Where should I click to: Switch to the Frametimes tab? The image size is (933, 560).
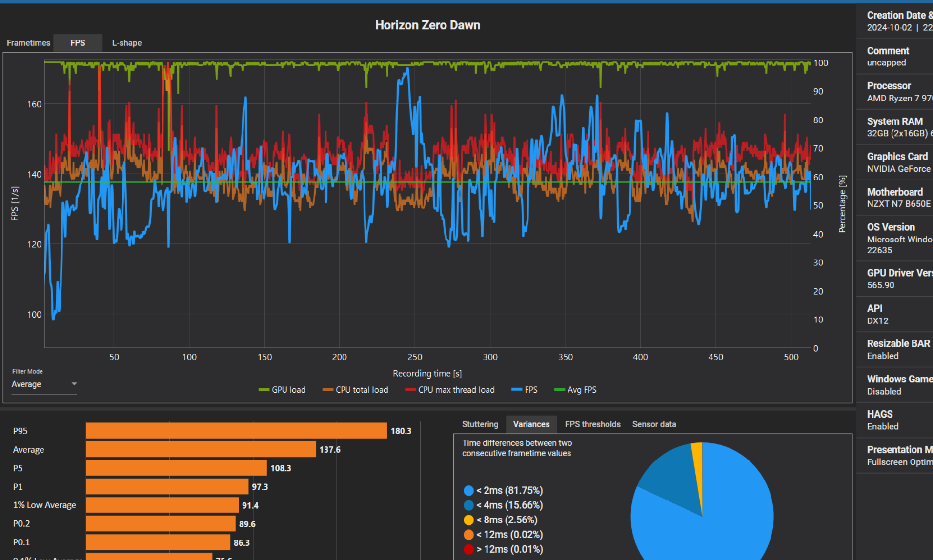(x=28, y=43)
